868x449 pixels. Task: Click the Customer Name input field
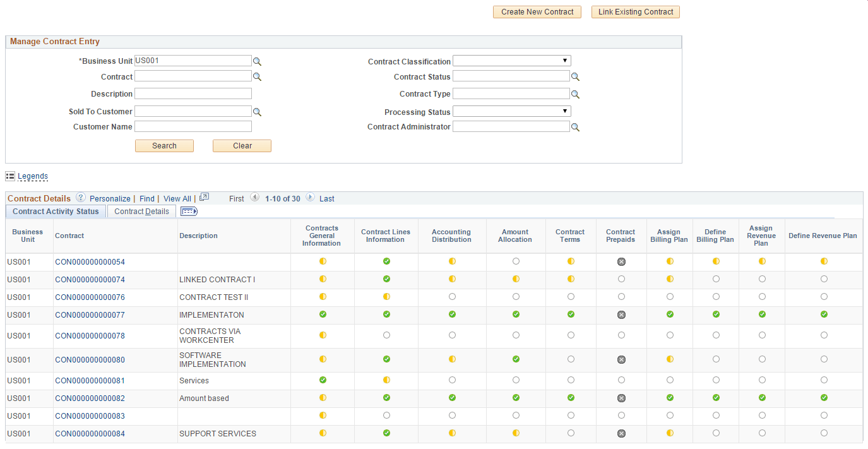(x=193, y=126)
